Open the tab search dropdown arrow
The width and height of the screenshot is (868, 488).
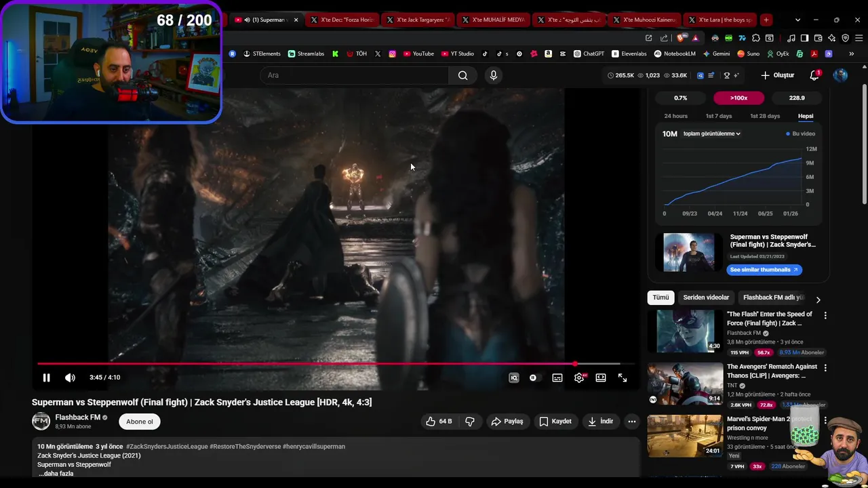point(797,20)
